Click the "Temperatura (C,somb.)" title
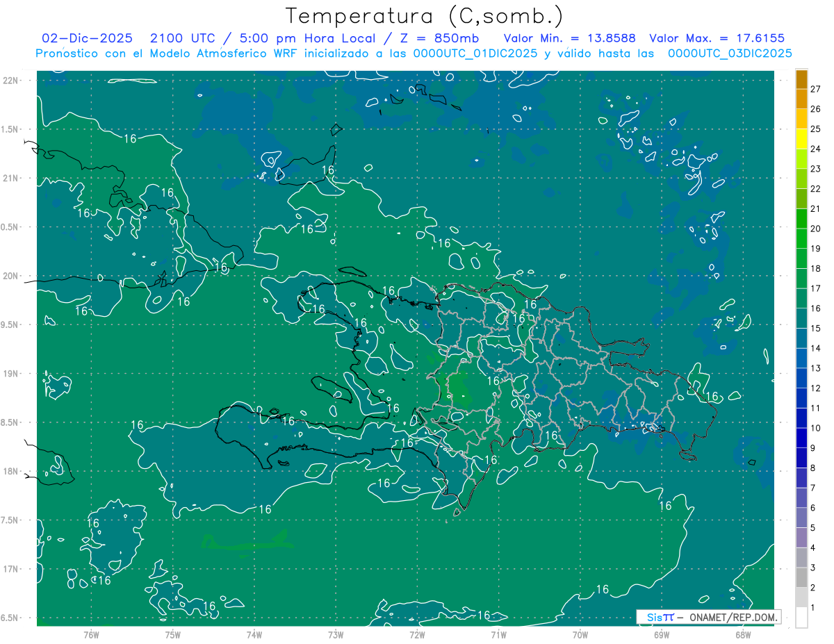Image resolution: width=834 pixels, height=644 pixels. click(x=425, y=16)
